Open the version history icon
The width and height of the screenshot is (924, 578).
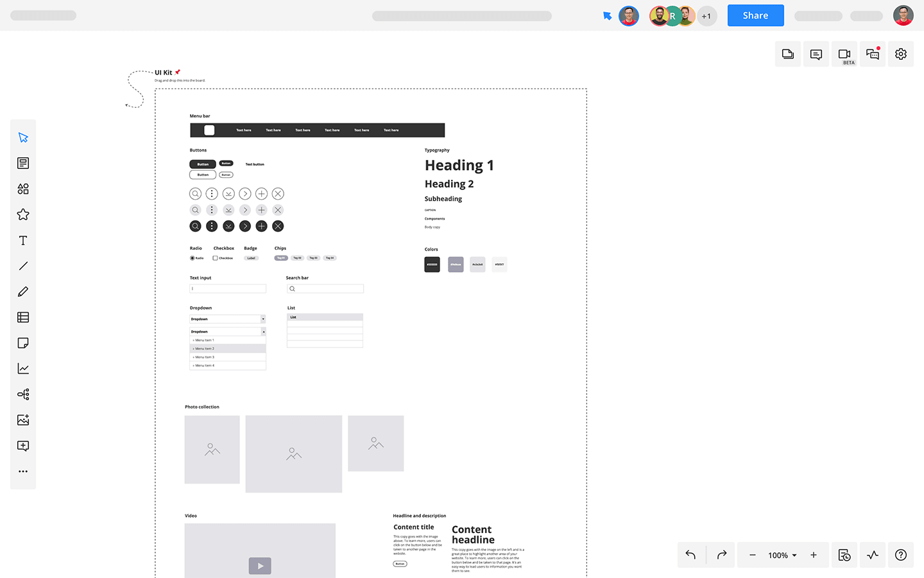click(844, 555)
